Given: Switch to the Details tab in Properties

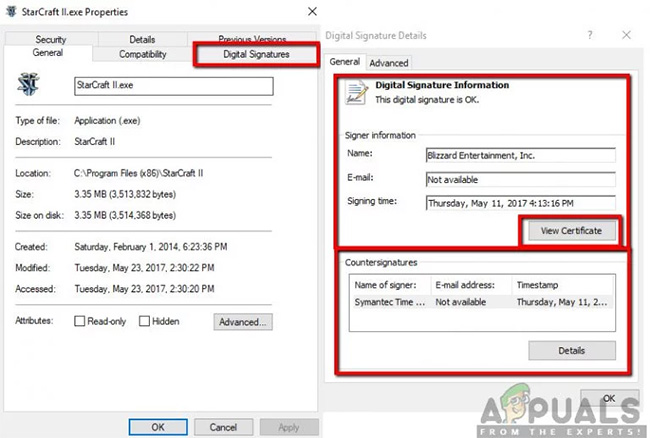Looking at the screenshot, I should [x=142, y=39].
